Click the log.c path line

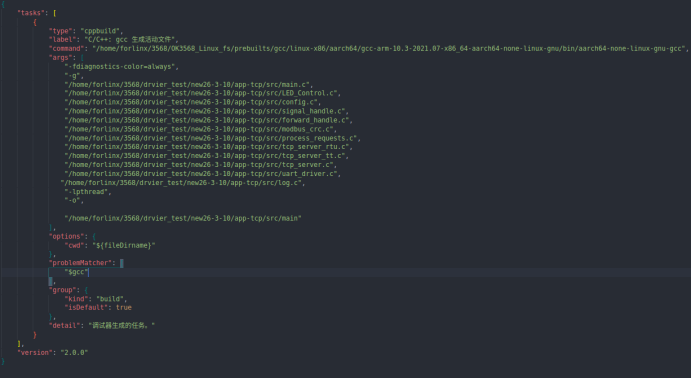pos(181,183)
